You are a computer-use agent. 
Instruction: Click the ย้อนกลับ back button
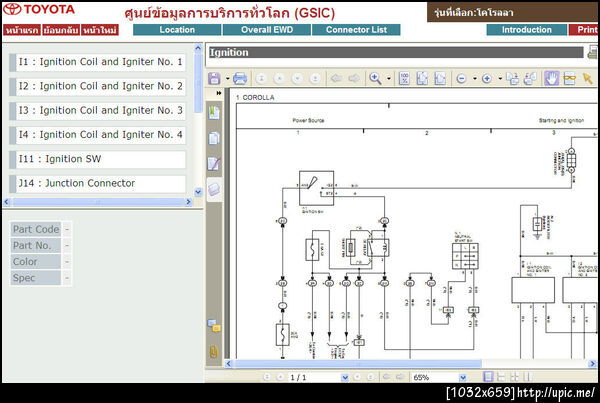tap(61, 30)
